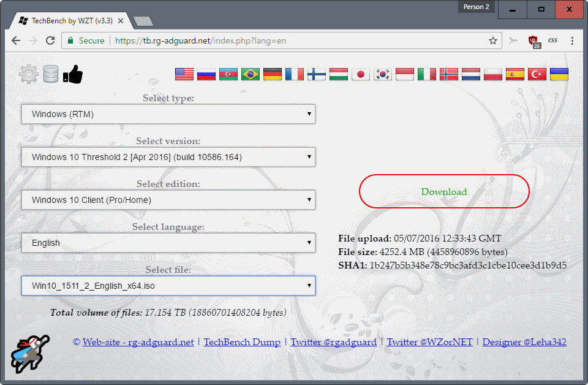Open the Select file dropdown
Viewport: 588px width, 385px height.
168,286
